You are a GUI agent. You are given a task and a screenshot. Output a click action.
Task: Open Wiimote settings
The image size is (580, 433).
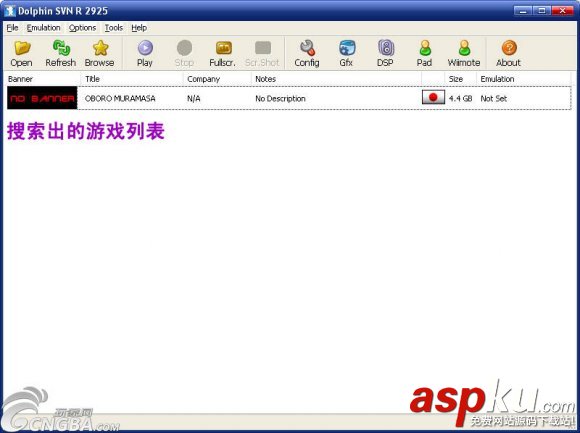tap(464, 54)
